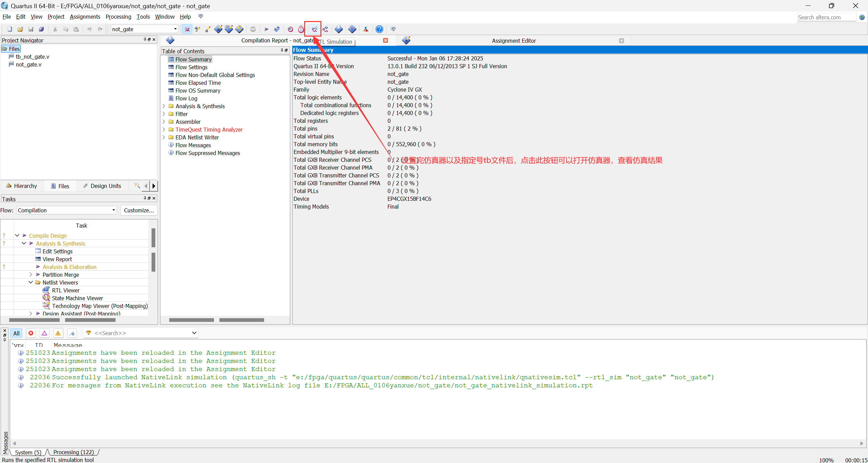Screen dimensions: 868x463
Task: Open the Tools menu
Action: [143, 17]
